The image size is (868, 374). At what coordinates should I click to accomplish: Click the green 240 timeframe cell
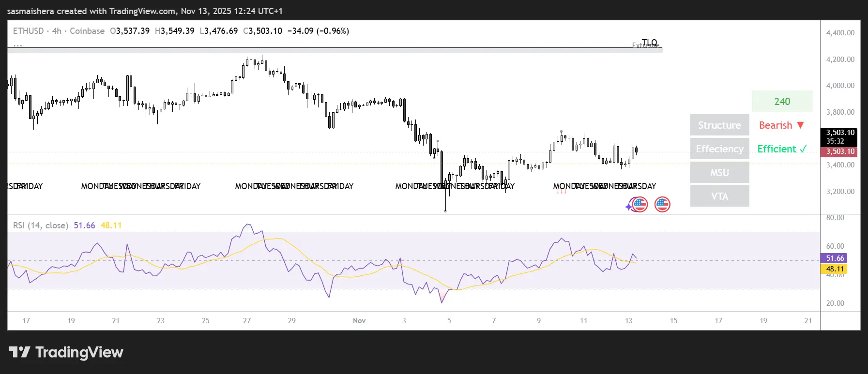click(x=782, y=102)
